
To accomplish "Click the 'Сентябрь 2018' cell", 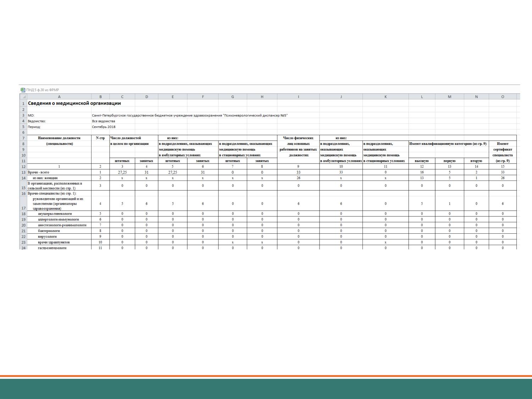I will 104,127.
